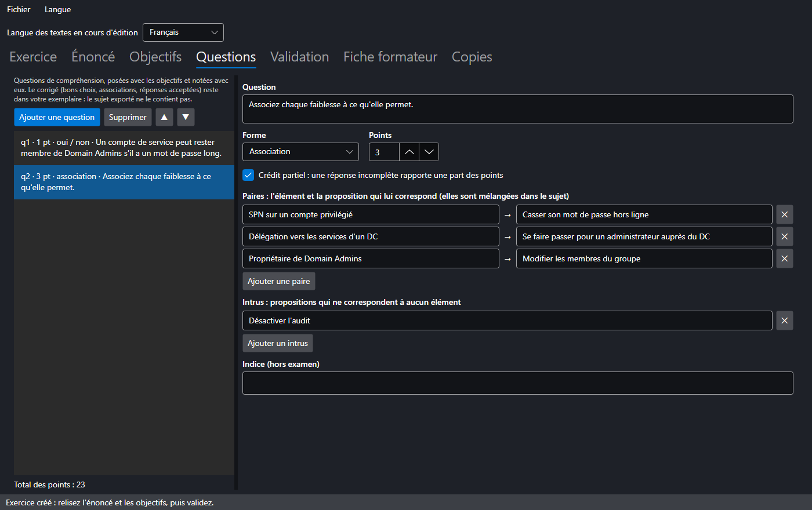Switch to the Exercice tab
This screenshot has width=812, height=510.
click(33, 57)
